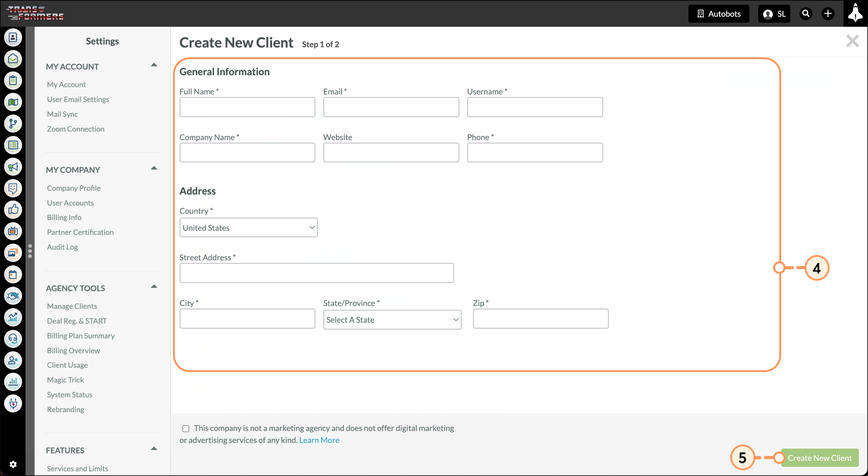The height and width of the screenshot is (476, 868).
Task: Open Billing Overview
Action: [74, 350]
